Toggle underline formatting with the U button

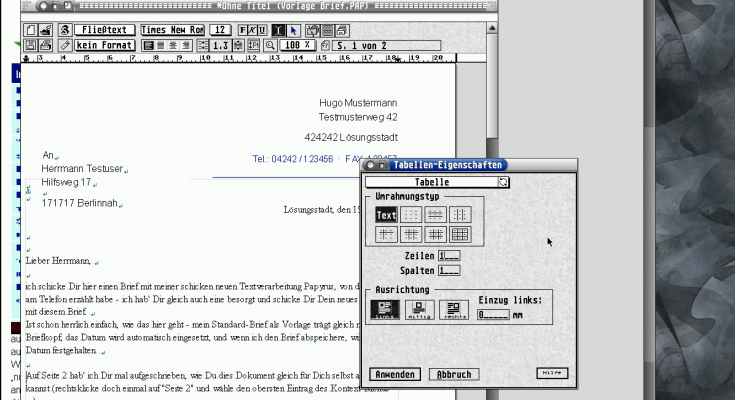(x=262, y=31)
